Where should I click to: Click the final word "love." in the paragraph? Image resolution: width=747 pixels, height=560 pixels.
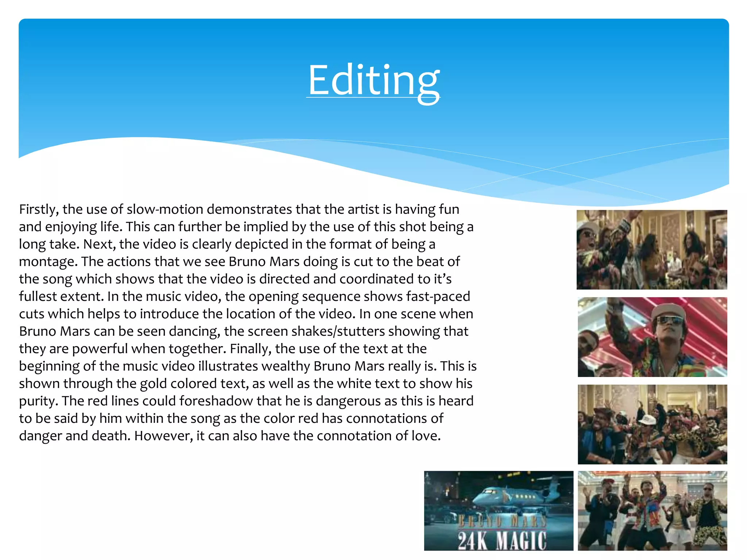426,436
